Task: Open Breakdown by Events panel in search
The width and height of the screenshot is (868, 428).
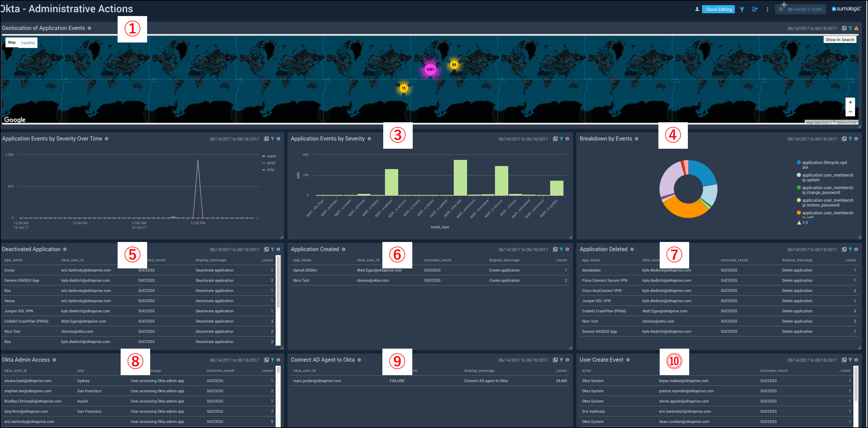Action: pos(844,139)
